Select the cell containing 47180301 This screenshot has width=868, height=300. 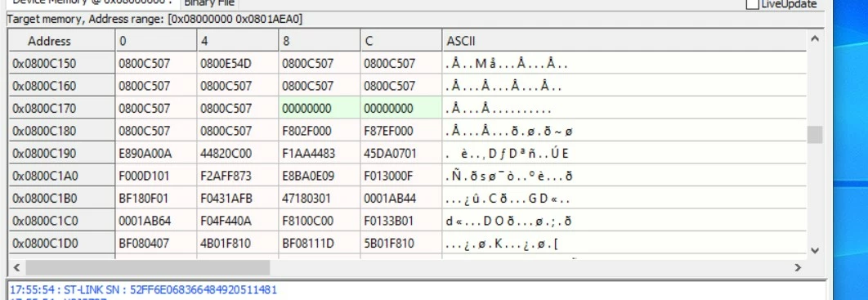320,198
